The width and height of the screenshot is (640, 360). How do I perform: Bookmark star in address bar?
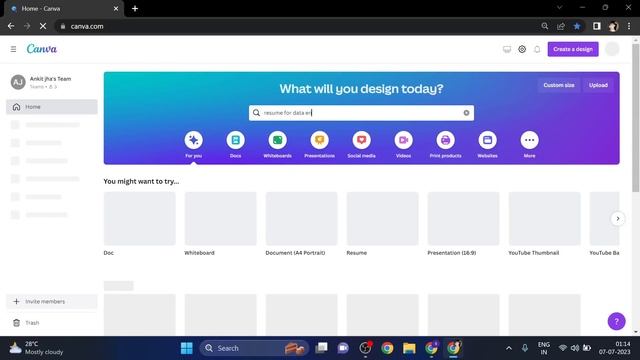click(577, 26)
